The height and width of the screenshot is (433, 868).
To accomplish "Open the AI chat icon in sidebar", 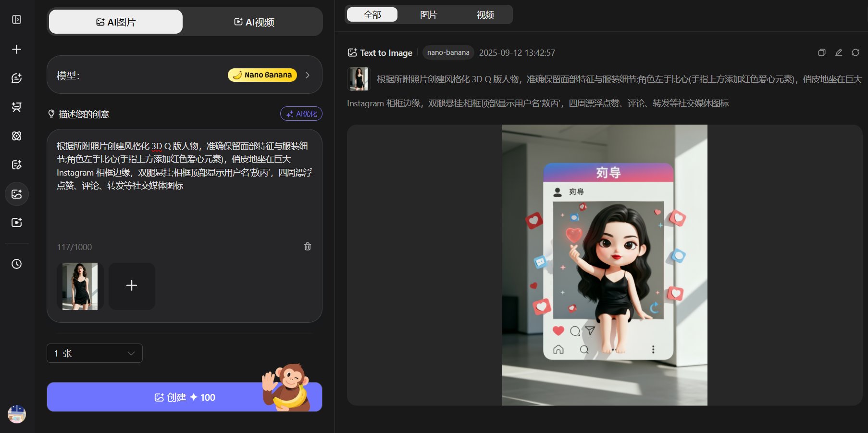I will (x=16, y=78).
